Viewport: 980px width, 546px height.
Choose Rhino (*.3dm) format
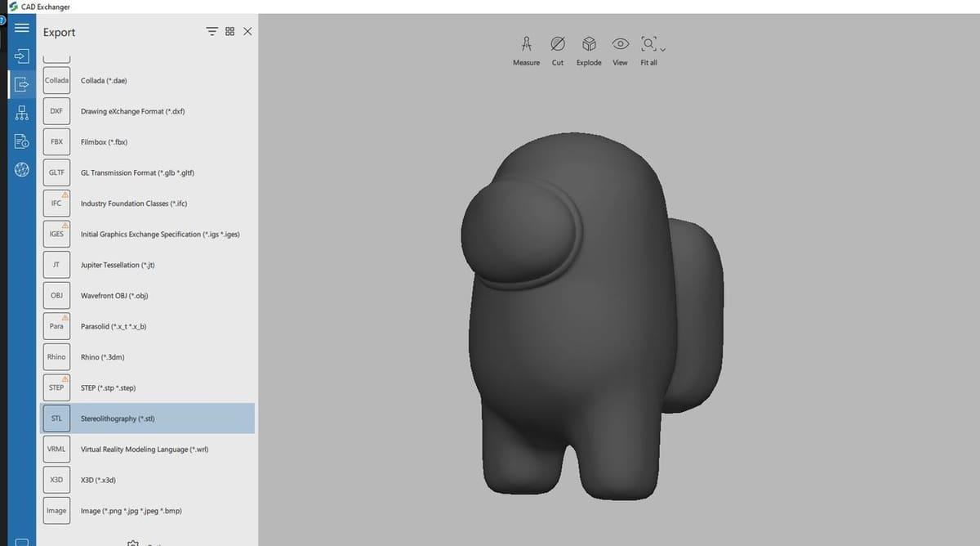pos(147,357)
